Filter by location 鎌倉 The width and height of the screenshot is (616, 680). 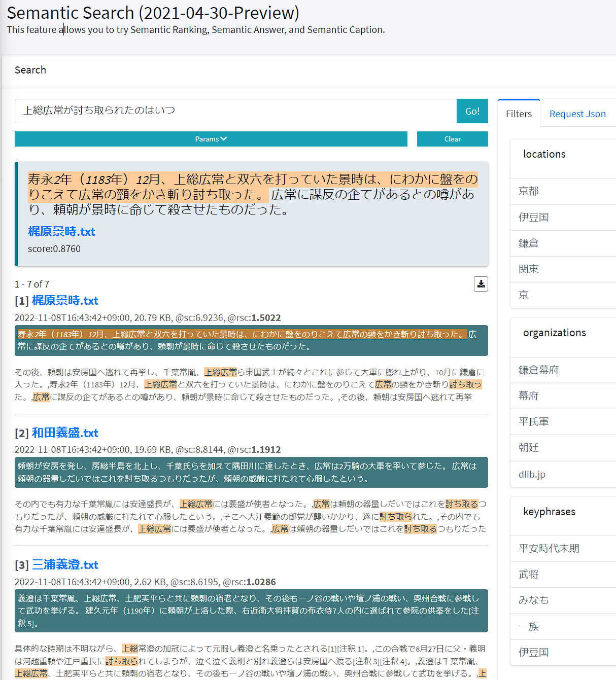coord(563,243)
